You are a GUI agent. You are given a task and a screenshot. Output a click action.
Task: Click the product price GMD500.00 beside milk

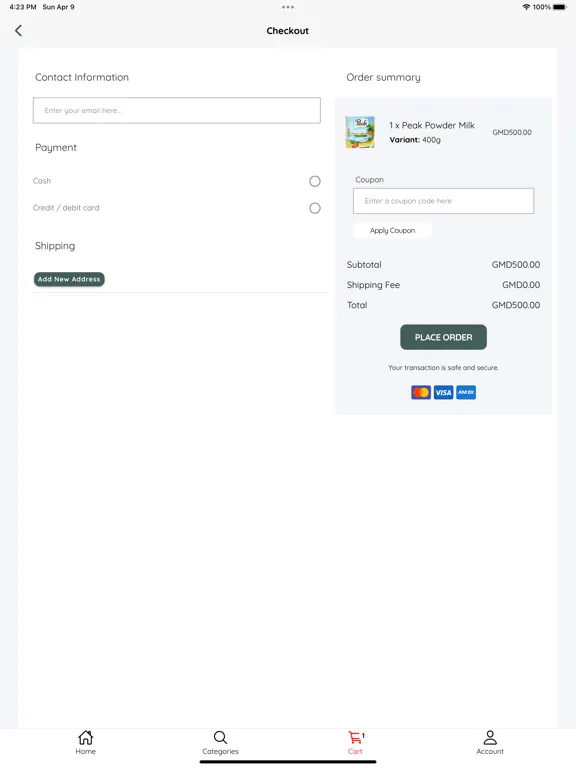click(x=512, y=132)
